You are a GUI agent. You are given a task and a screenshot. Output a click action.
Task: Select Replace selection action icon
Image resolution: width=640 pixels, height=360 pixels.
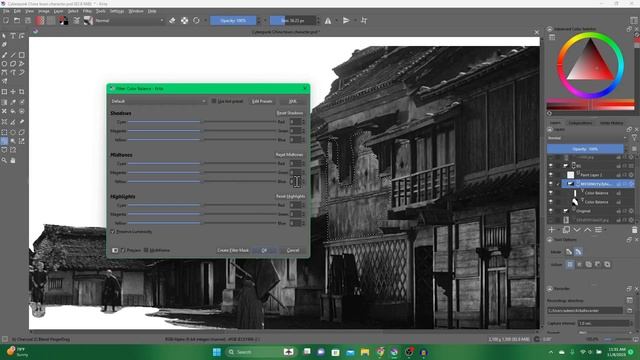coord(570,264)
